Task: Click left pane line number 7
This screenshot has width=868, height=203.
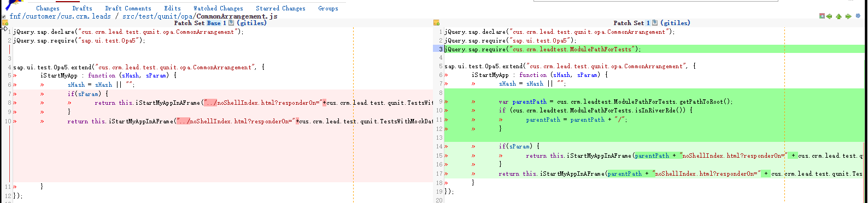Action: coord(9,94)
